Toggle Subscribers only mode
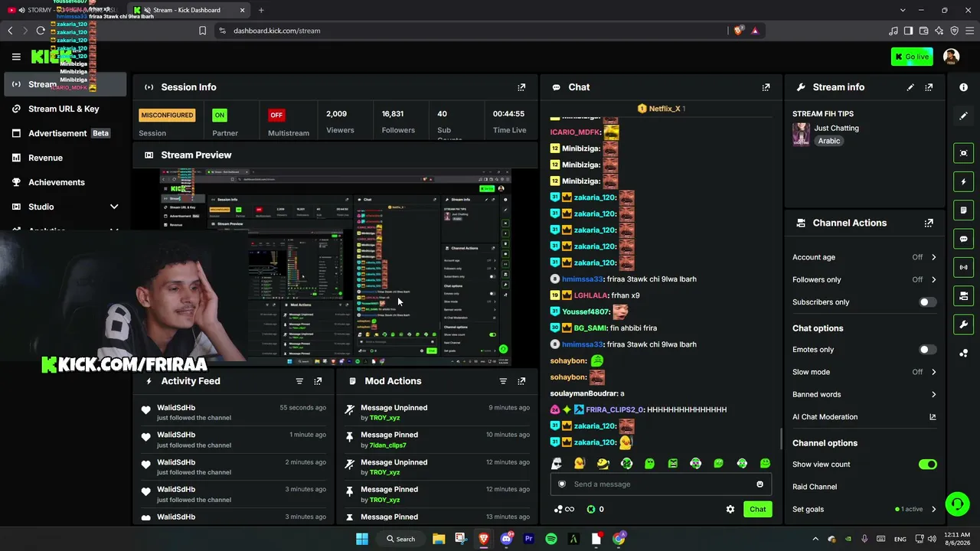This screenshot has width=980, height=551. [x=927, y=302]
